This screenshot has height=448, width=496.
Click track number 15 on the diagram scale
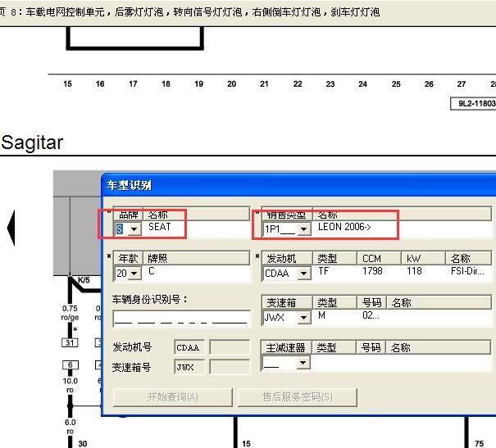(x=67, y=84)
